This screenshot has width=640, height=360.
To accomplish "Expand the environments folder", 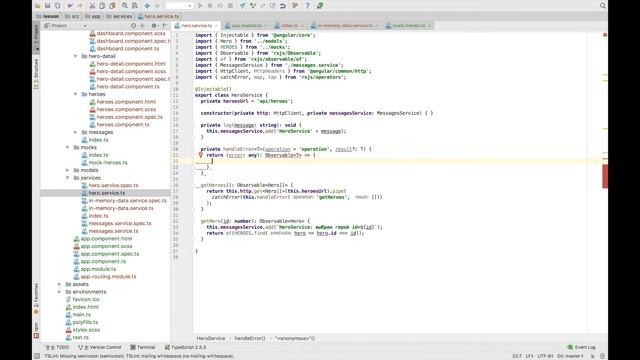I will click(x=60, y=292).
